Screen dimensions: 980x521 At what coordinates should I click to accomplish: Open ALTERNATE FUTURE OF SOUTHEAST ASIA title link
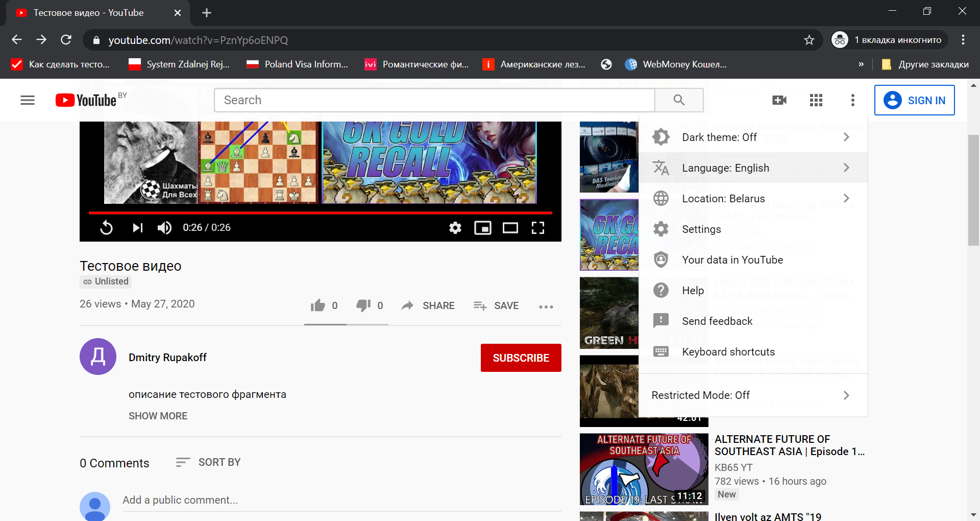coord(789,445)
